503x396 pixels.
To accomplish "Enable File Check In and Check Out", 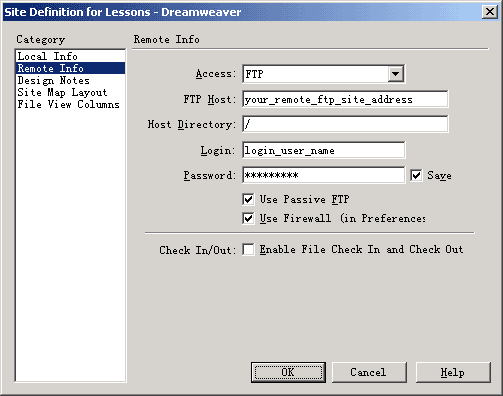I will (x=248, y=249).
